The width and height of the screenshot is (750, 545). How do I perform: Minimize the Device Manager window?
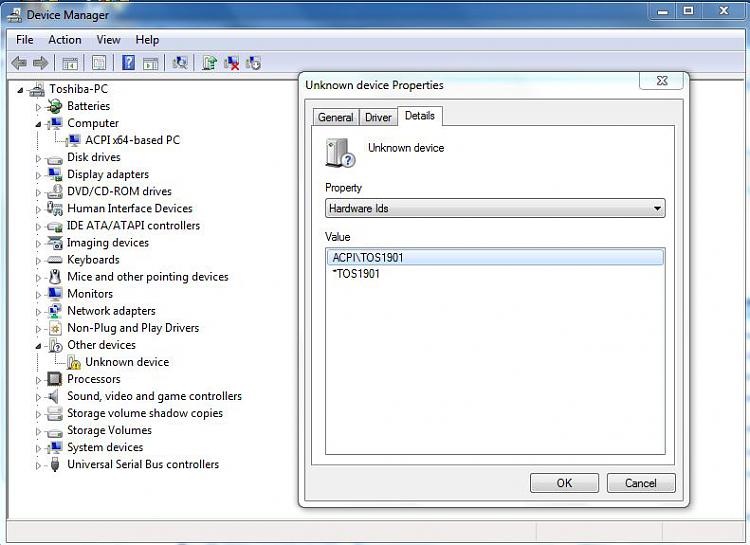click(x=662, y=11)
